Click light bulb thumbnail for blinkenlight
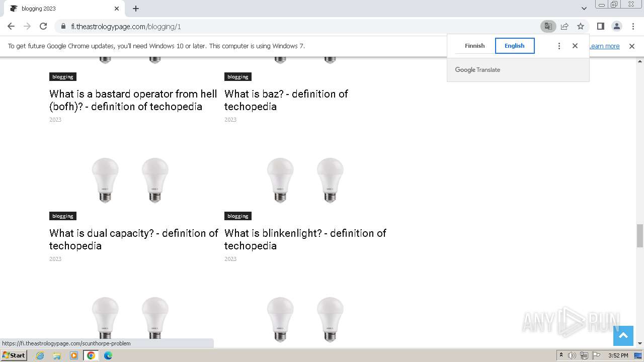 pos(305,180)
